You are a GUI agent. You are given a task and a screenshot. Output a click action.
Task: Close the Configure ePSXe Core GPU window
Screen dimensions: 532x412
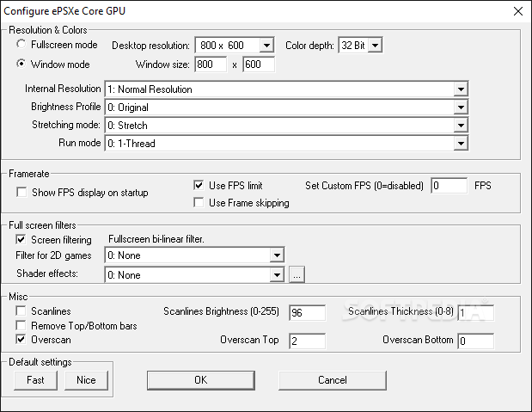pos(518,11)
